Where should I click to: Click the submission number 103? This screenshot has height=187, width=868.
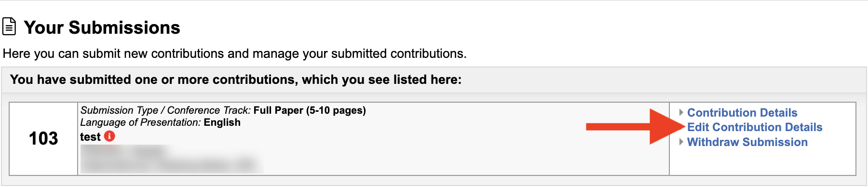43,139
